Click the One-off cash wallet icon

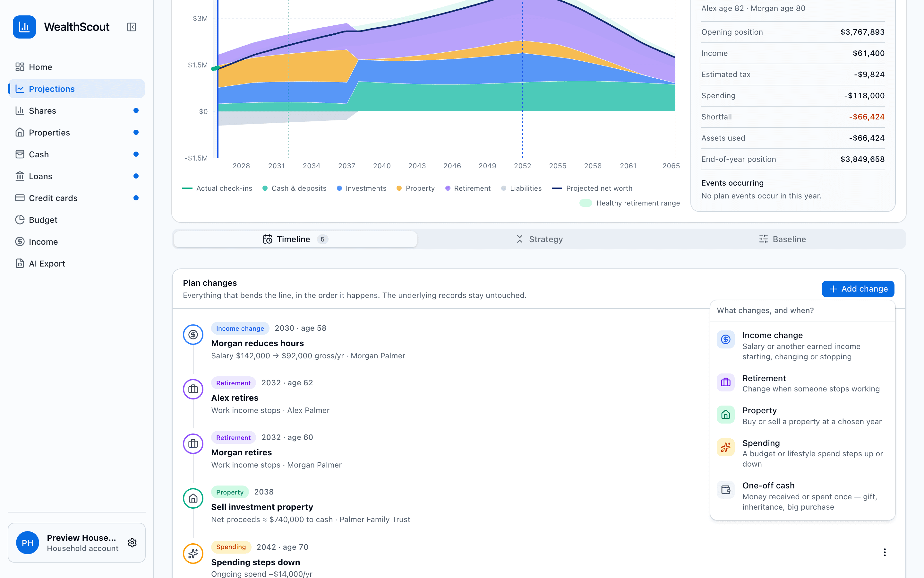725,490
